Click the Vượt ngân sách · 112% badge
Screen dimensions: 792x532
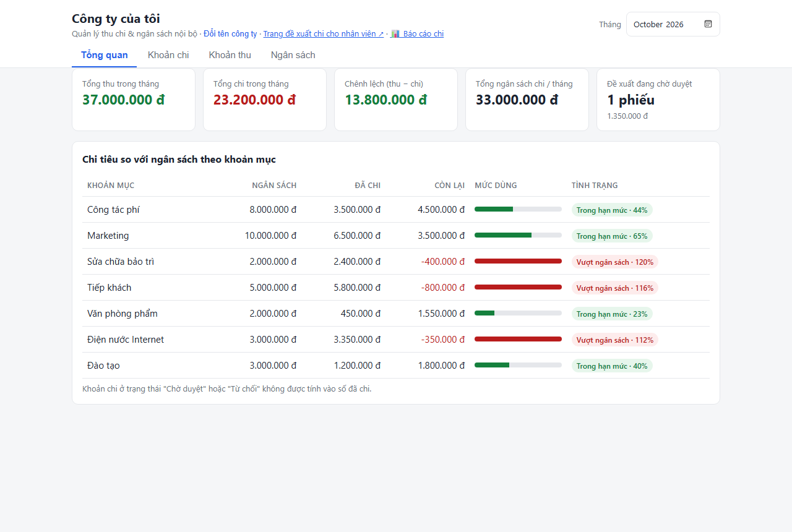coord(615,340)
